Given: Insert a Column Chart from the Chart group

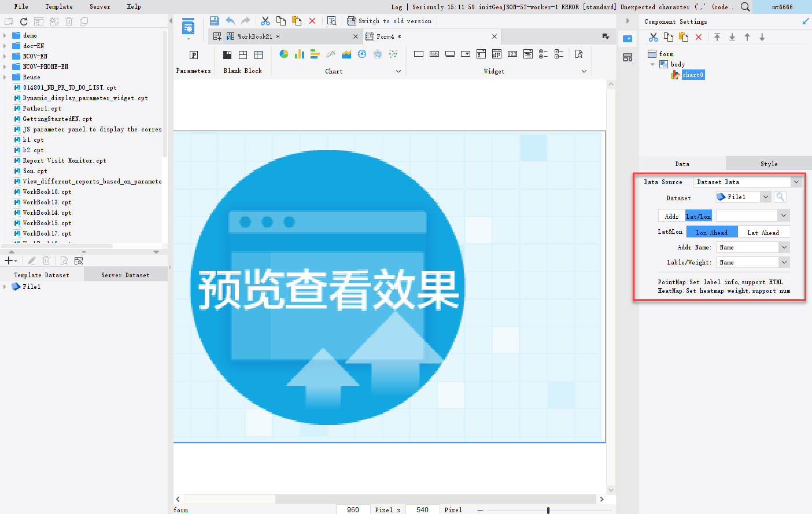Looking at the screenshot, I should [x=298, y=53].
